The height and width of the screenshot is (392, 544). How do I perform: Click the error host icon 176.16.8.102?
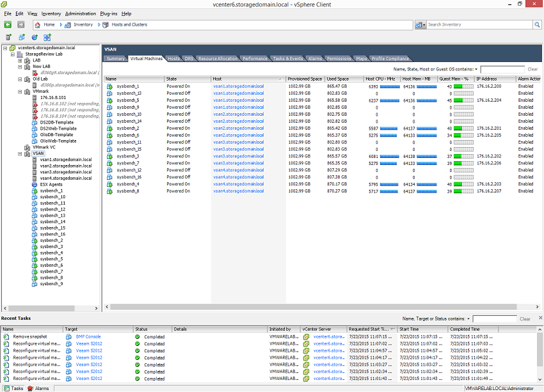coord(35,104)
